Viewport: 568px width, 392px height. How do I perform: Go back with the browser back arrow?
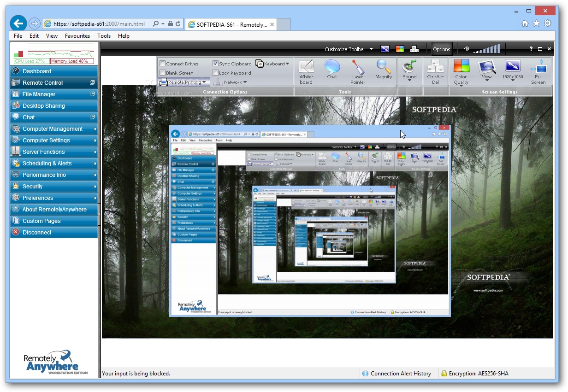(18, 23)
